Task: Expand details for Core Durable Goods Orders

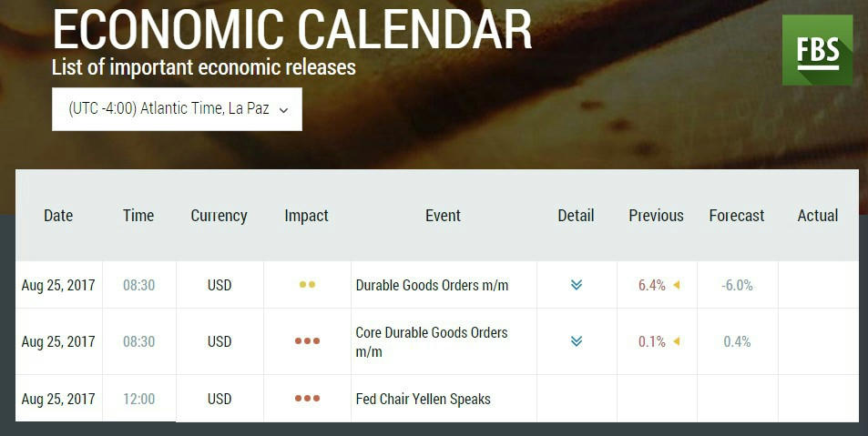Action: click(x=577, y=341)
